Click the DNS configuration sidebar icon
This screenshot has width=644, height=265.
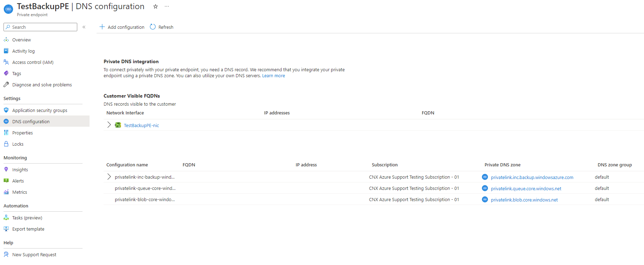pos(6,121)
